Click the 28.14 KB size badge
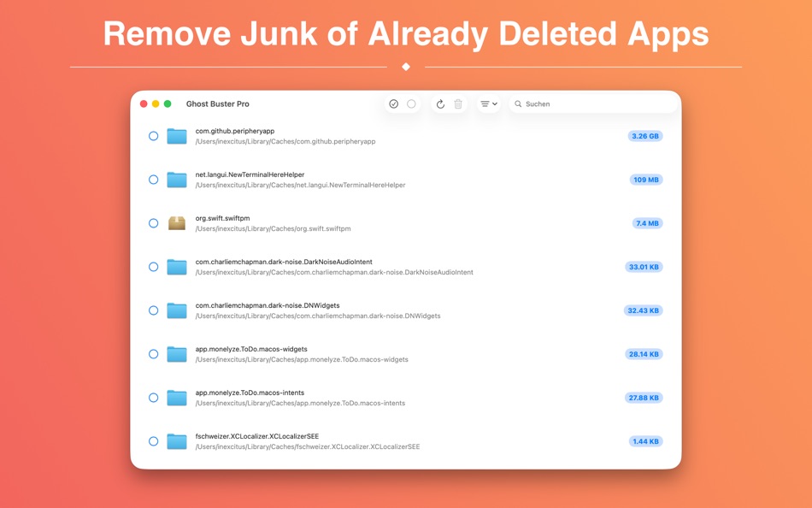This screenshot has height=508, width=812. point(644,354)
